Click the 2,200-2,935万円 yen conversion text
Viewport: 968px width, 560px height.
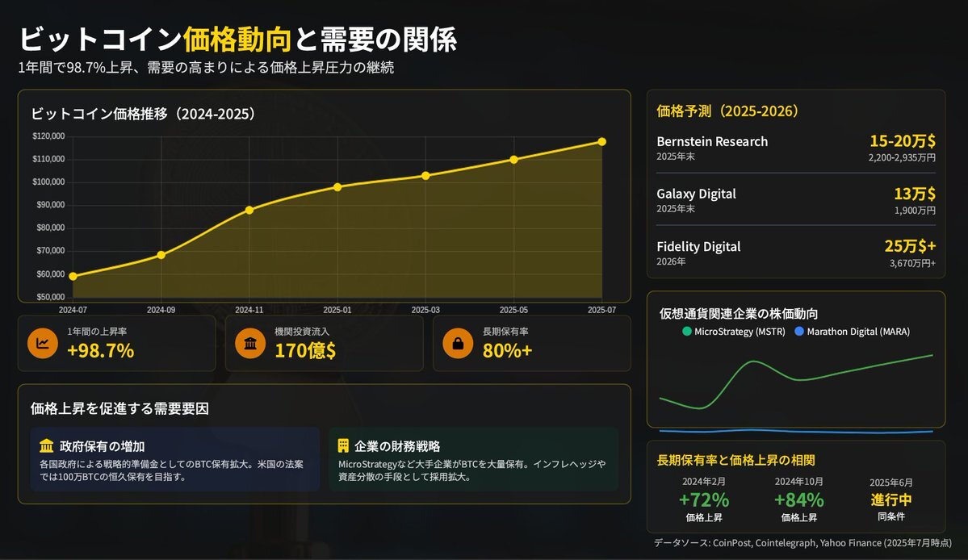coord(902,158)
